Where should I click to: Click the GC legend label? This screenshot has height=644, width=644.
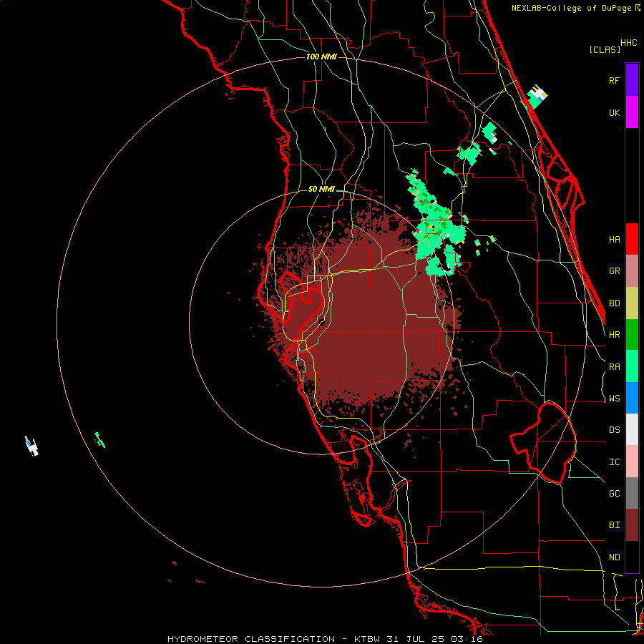(x=614, y=494)
